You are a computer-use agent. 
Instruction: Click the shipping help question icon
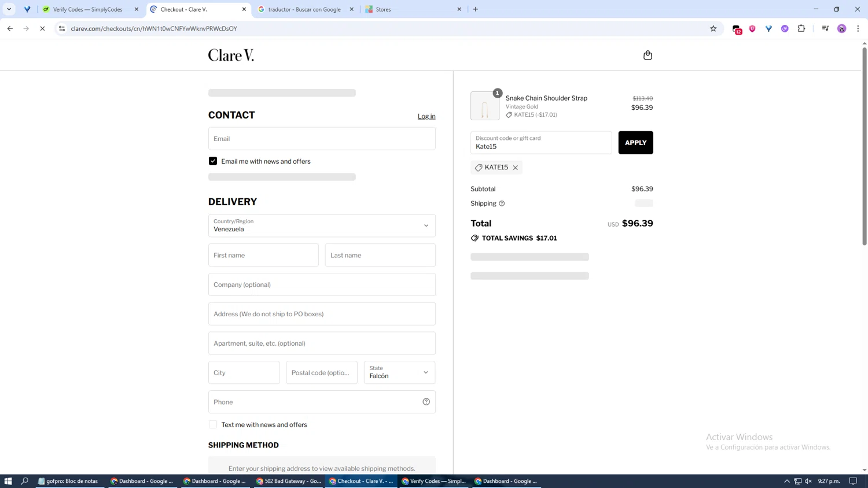coord(502,204)
